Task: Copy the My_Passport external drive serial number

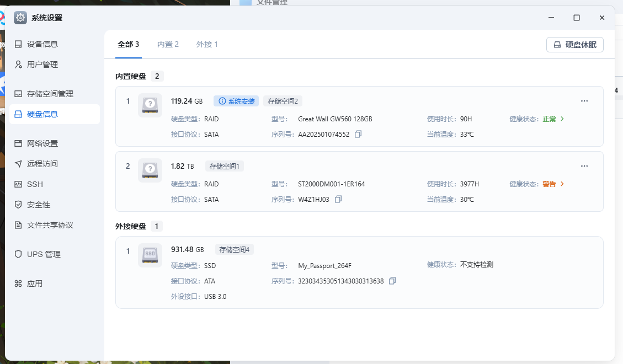Action: tap(392, 281)
